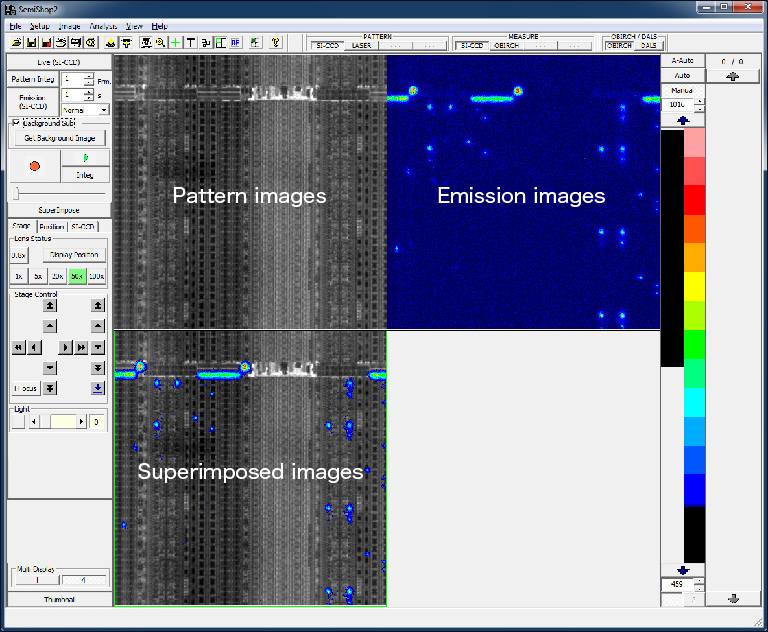Click the Get Background Image button

tap(59, 137)
